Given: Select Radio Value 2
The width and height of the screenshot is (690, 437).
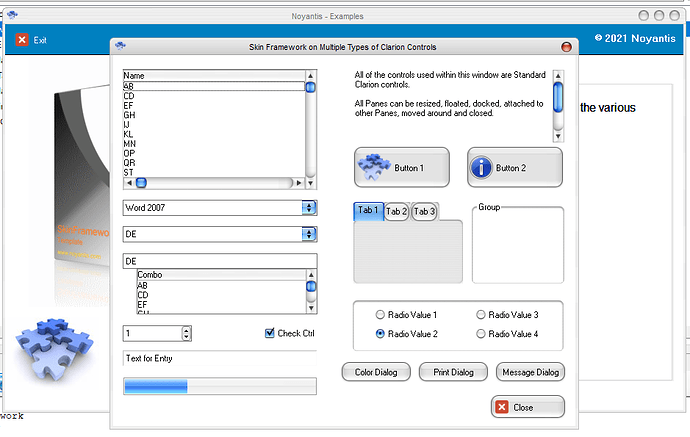Looking at the screenshot, I should coord(406,334).
